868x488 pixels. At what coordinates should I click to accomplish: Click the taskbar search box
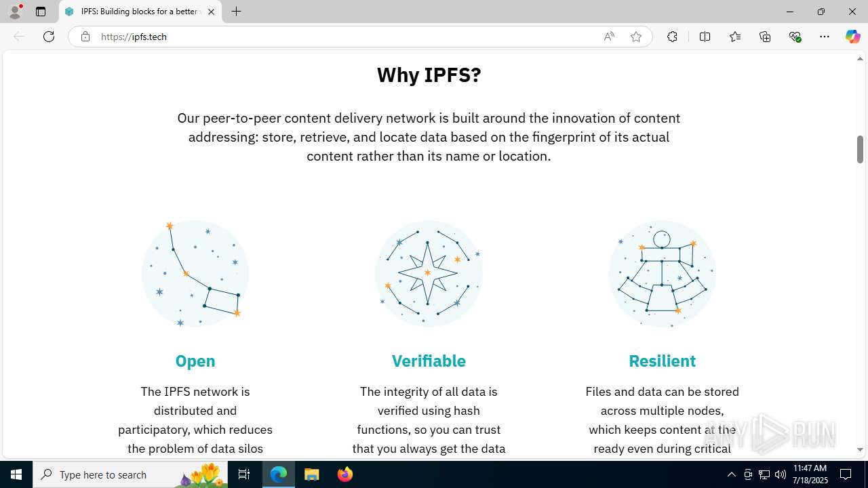pyautogui.click(x=130, y=474)
